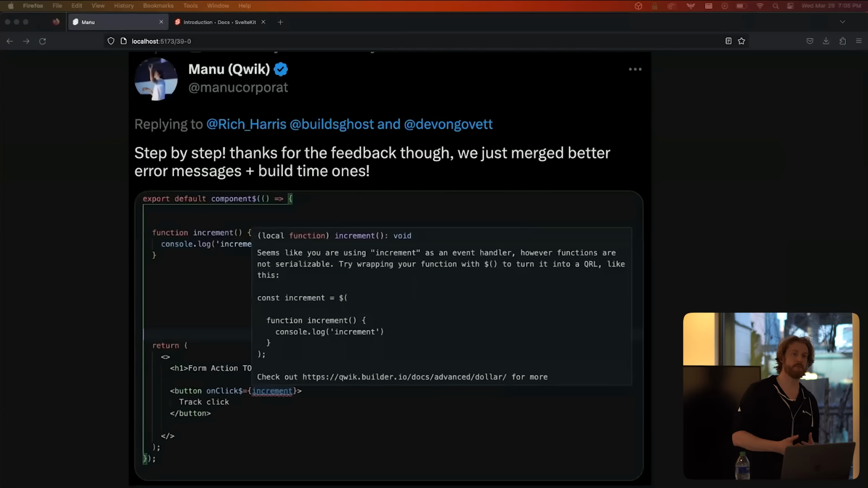Screen dimensions: 868x488
Task: Go back one page
Action: click(10, 41)
